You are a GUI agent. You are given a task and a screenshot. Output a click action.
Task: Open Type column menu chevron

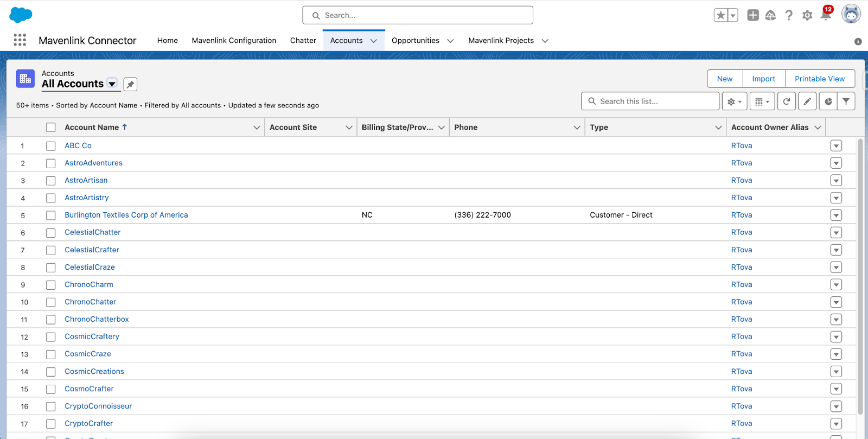click(x=718, y=128)
